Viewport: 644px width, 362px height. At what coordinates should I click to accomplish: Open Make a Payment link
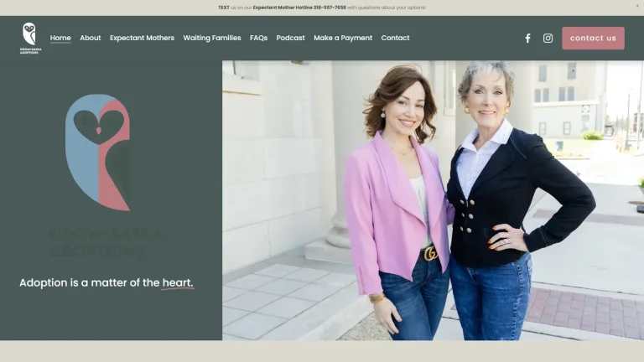pyautogui.click(x=343, y=38)
